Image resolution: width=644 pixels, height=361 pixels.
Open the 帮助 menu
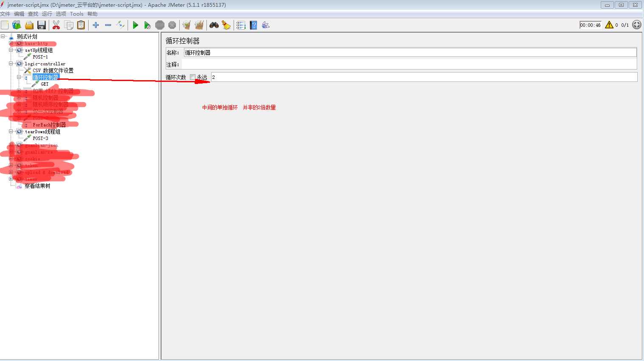click(x=92, y=14)
